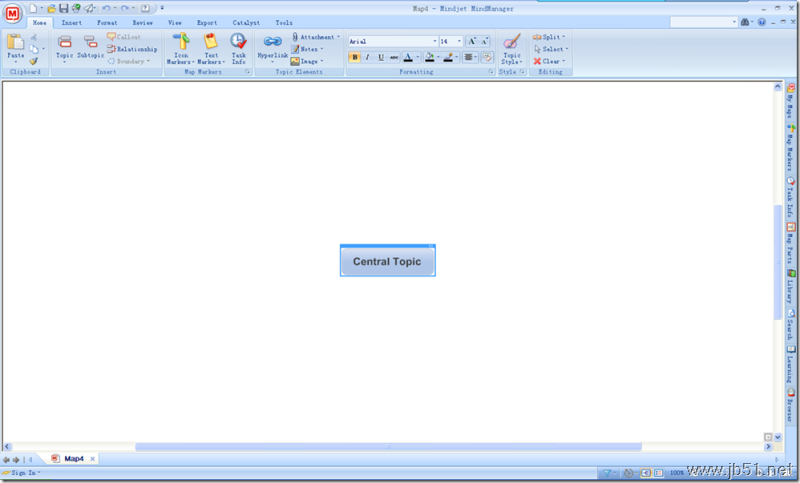The height and width of the screenshot is (483, 800).
Task: Toggle Strikethrough formatting
Action: tap(394, 57)
